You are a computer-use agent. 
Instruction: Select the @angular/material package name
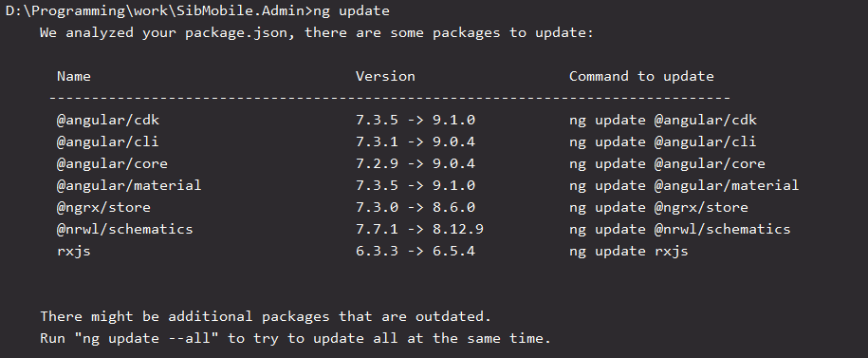[129, 186]
